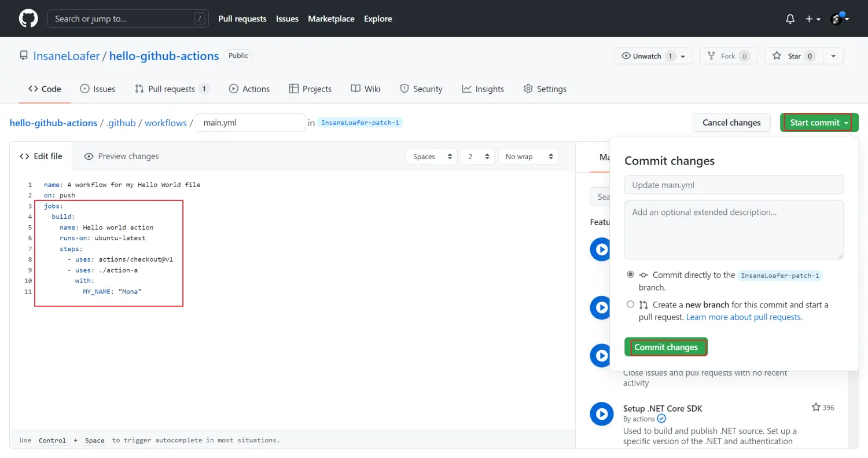Click the Update main.yml commit message field

(x=734, y=185)
